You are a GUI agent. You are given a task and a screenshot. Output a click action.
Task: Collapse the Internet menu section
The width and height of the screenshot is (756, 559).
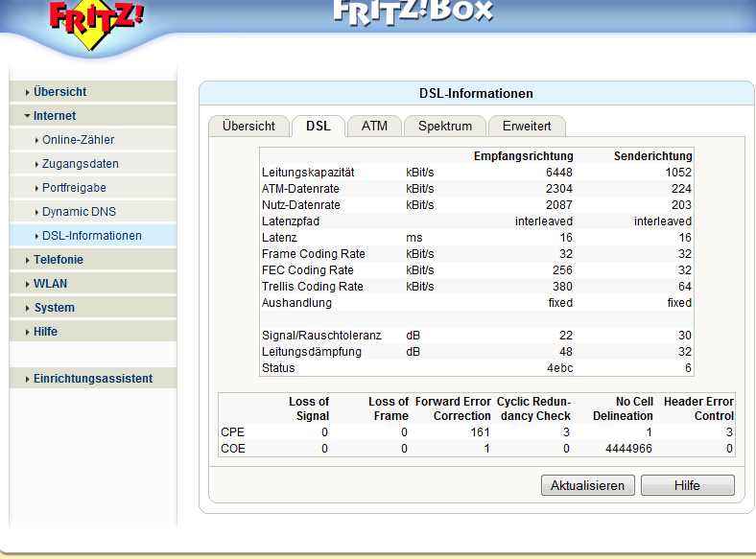tap(93, 116)
